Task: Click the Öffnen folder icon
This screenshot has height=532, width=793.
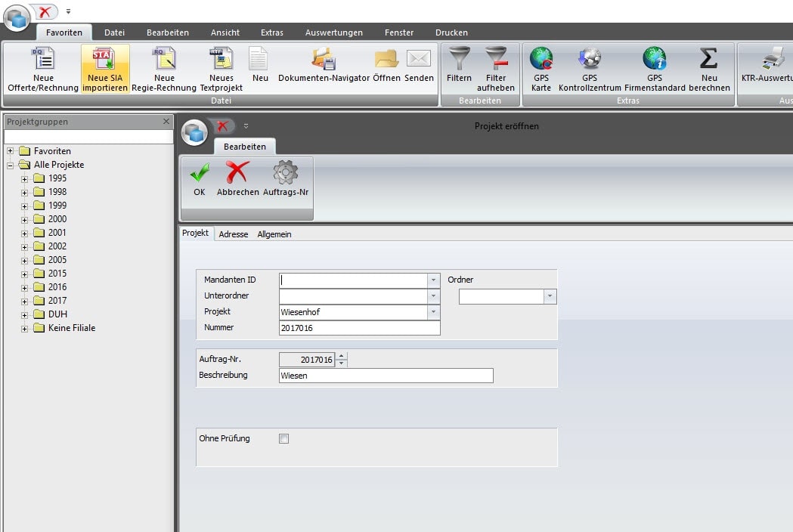Action: click(x=386, y=64)
